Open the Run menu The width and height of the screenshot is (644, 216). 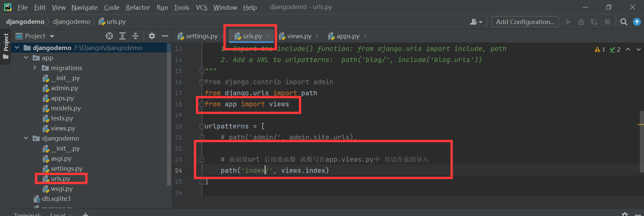click(x=162, y=7)
